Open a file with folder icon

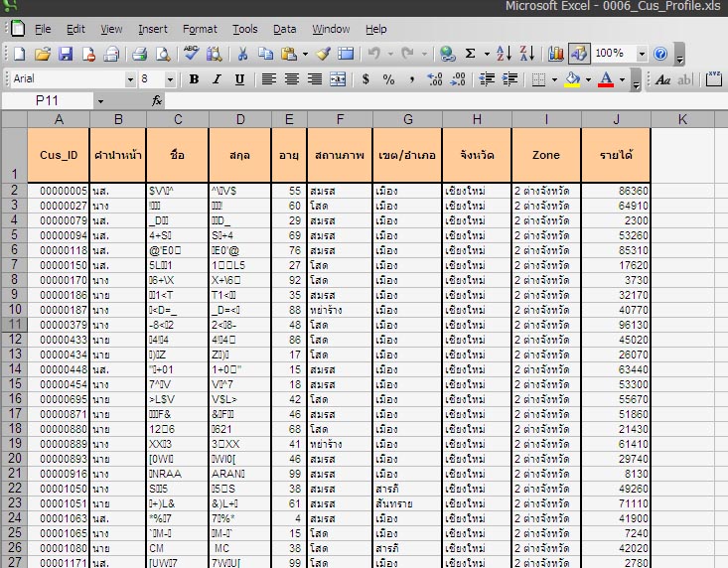[x=43, y=54]
